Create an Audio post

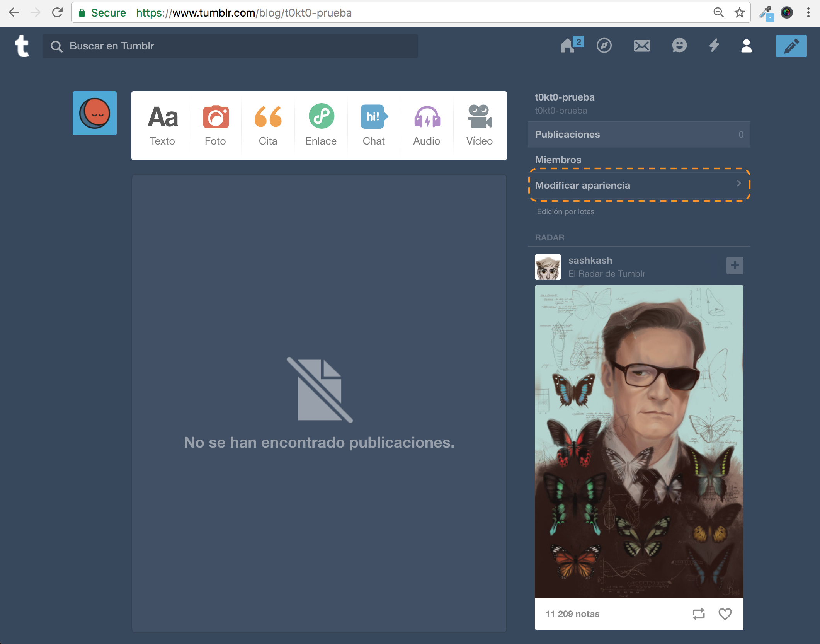[x=427, y=126]
